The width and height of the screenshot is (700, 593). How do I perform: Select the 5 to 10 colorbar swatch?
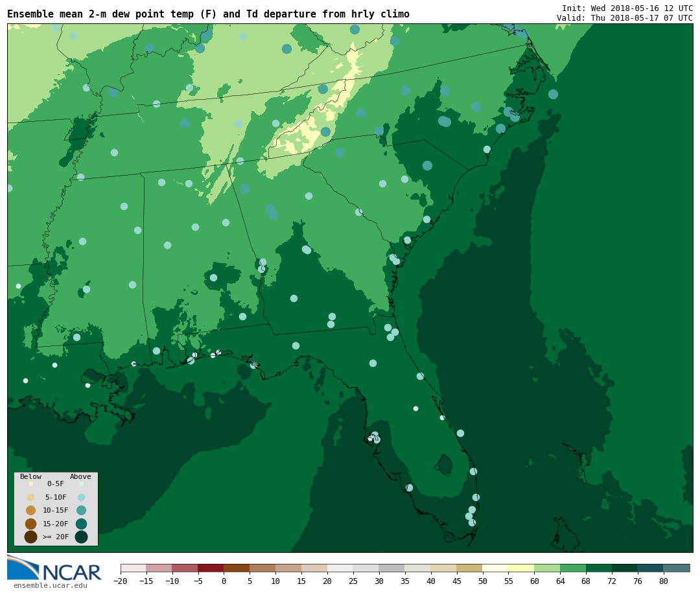pos(263,568)
